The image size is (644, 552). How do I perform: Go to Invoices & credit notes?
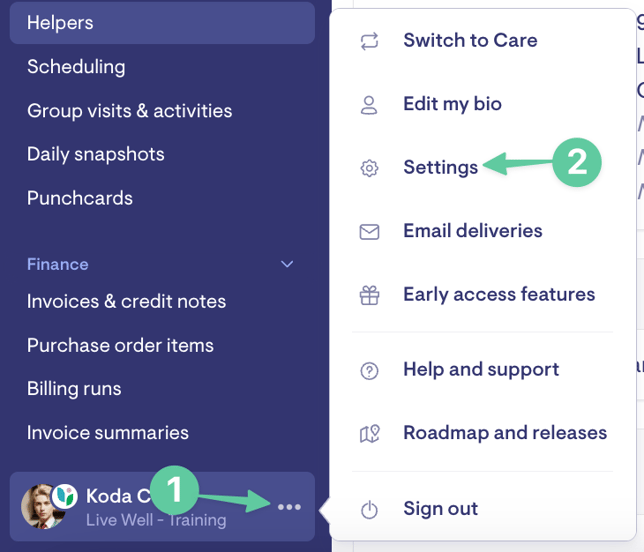pos(126,301)
